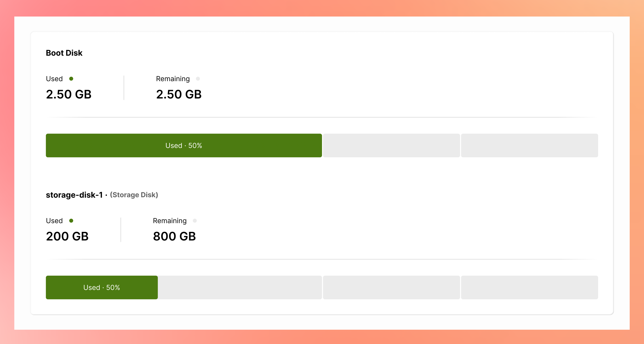Select the Boot Disk remaining value 2.50 GB
This screenshot has height=344, width=644.
pyautogui.click(x=179, y=94)
